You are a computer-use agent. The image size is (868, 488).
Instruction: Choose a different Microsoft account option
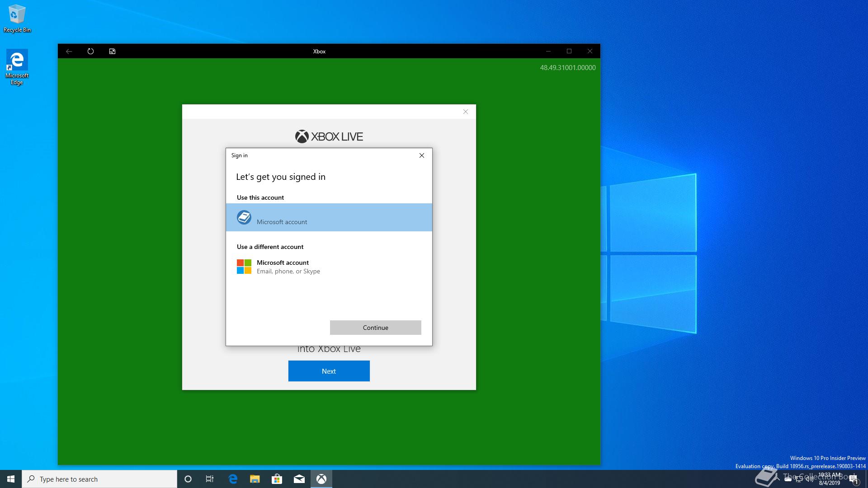[x=329, y=267]
